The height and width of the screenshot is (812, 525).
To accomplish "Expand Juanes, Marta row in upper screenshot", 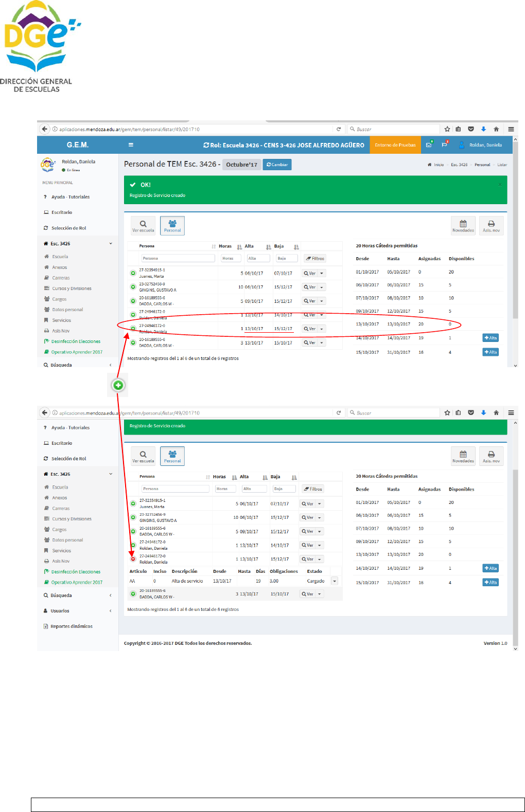I will coord(133,273).
